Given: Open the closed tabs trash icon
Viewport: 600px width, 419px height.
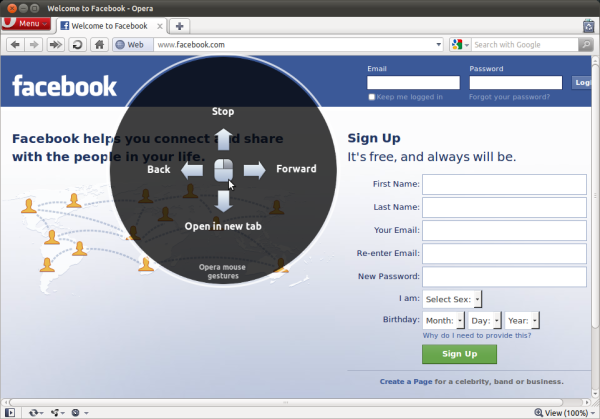Looking at the screenshot, I should pos(588,26).
